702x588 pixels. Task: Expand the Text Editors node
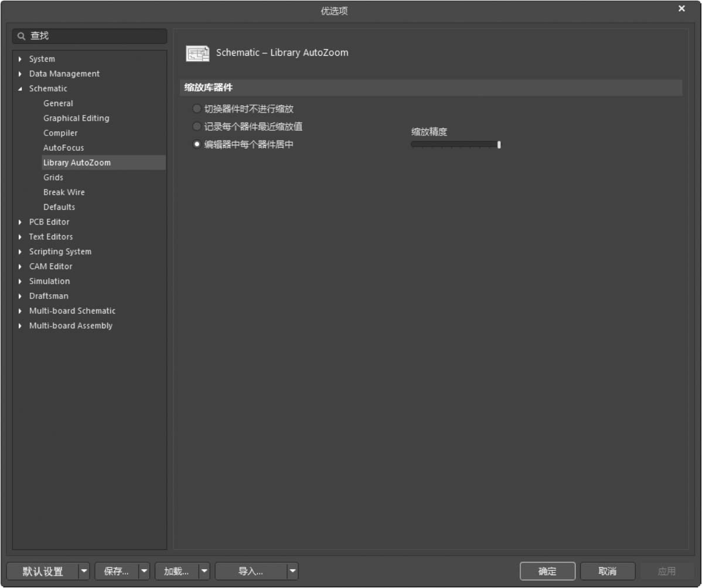click(x=20, y=237)
